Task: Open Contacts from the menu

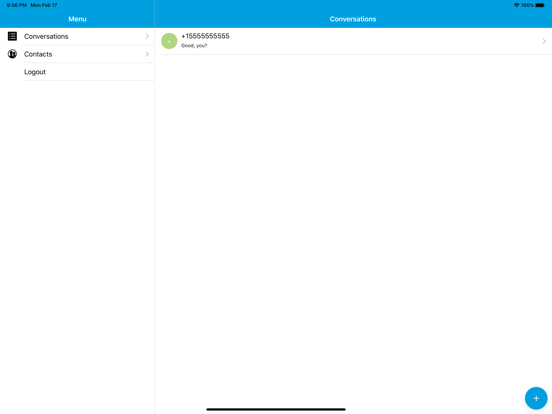Action: point(77,54)
